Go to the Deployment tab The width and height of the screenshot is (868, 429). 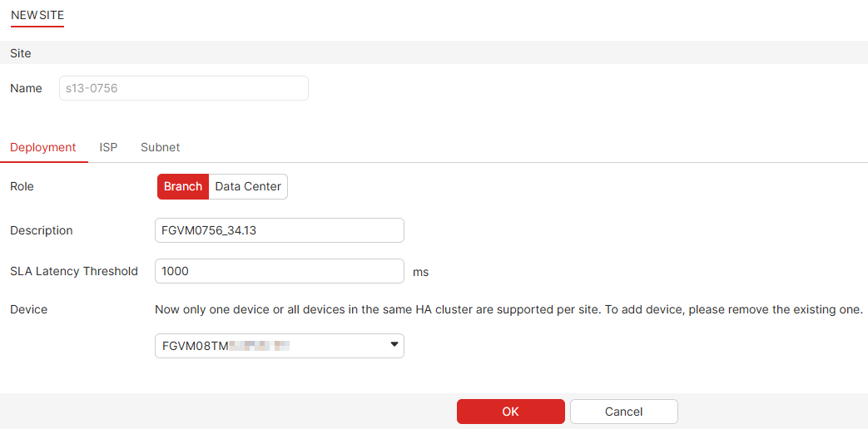(x=43, y=147)
